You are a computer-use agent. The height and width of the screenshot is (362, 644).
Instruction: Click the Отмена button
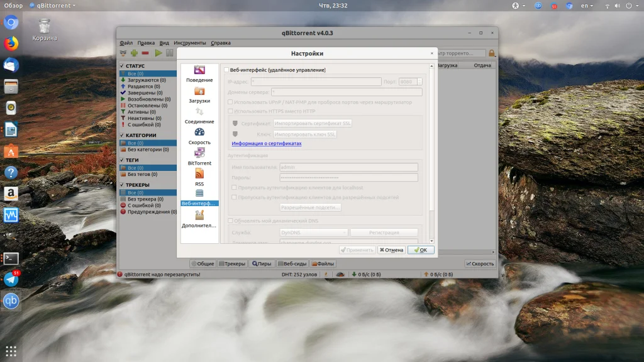point(391,250)
